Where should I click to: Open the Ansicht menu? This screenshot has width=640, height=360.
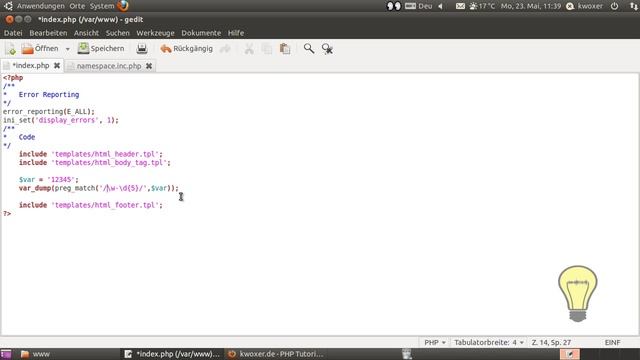point(86,33)
